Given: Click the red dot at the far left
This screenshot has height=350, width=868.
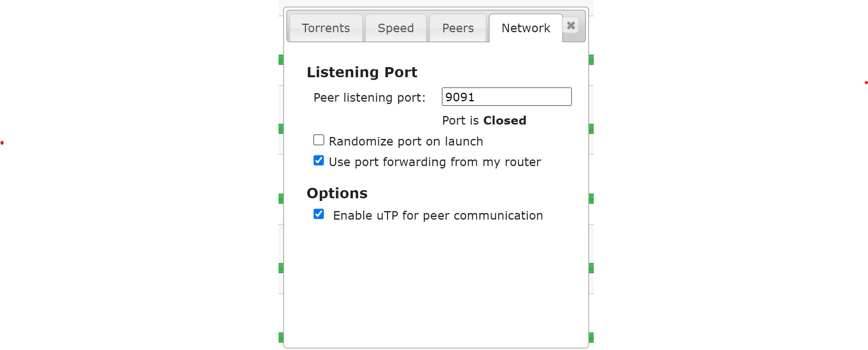Looking at the screenshot, I should [x=2, y=143].
